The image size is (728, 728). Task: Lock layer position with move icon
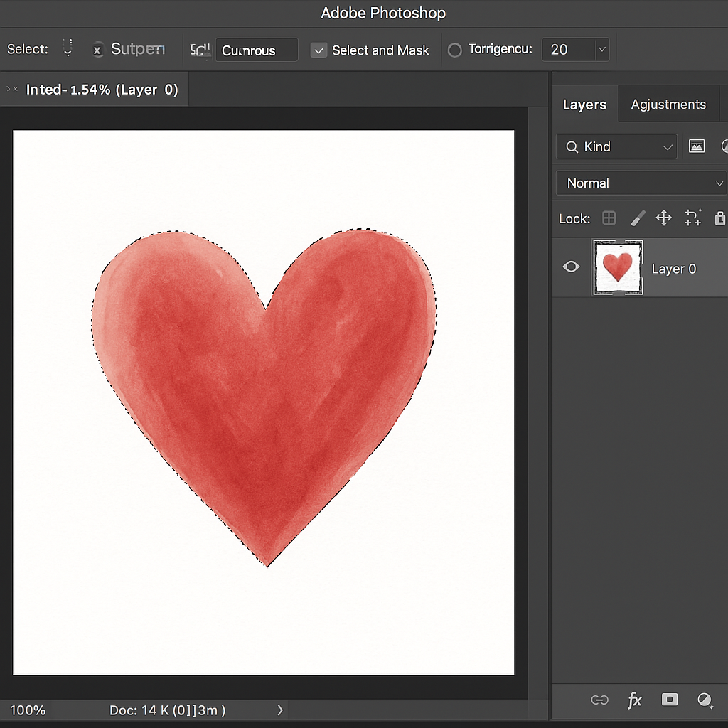click(x=663, y=218)
